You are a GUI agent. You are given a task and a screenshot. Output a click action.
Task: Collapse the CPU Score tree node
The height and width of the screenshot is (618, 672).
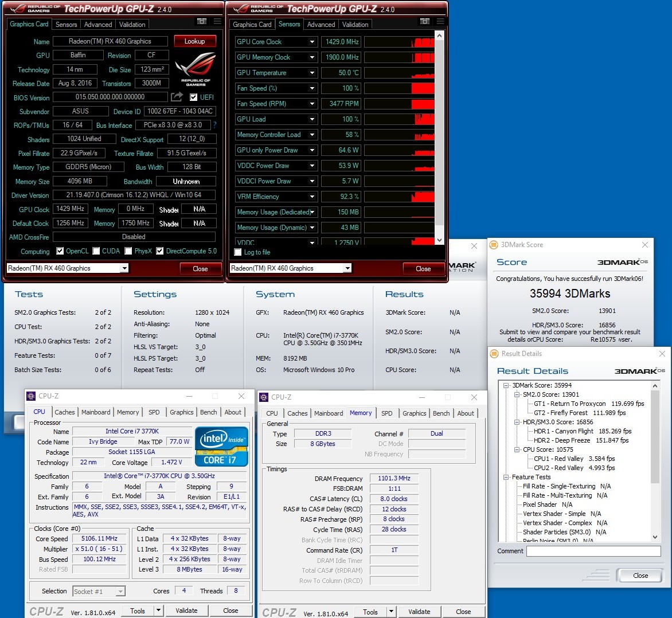click(x=517, y=449)
